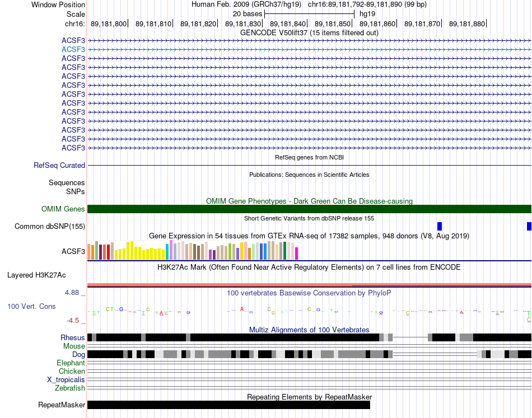Click the Scale label
The height and width of the screenshot is (418, 532).
[76, 14]
